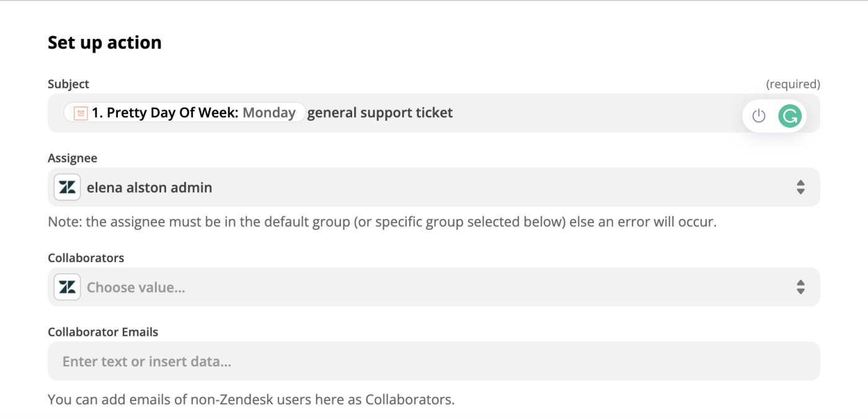
Task: Click the non-Zendesk users helper text
Action: tap(251, 400)
